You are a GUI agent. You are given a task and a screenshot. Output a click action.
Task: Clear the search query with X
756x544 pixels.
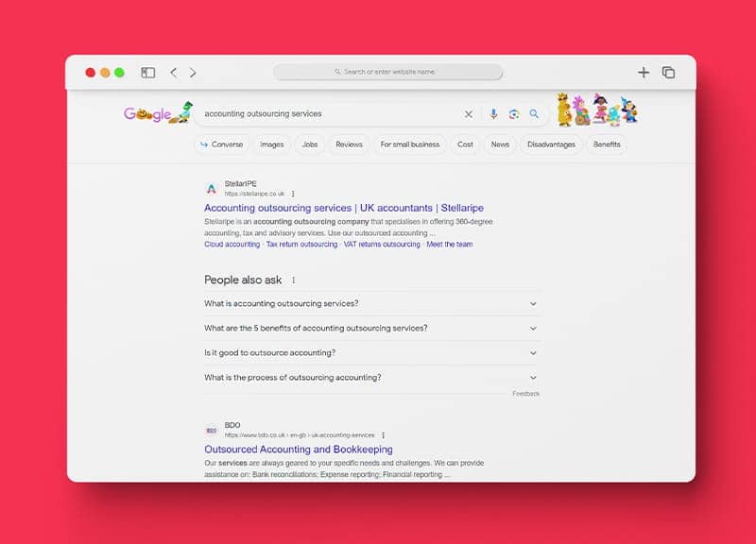[468, 114]
